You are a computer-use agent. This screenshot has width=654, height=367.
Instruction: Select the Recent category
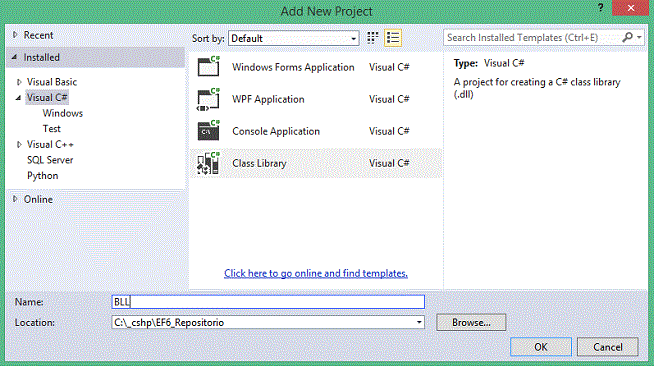click(38, 35)
